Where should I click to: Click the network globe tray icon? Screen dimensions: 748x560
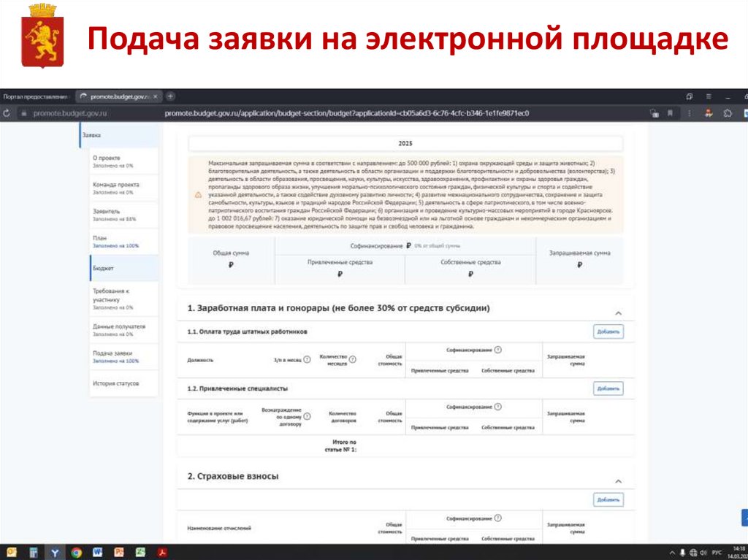[x=694, y=553]
